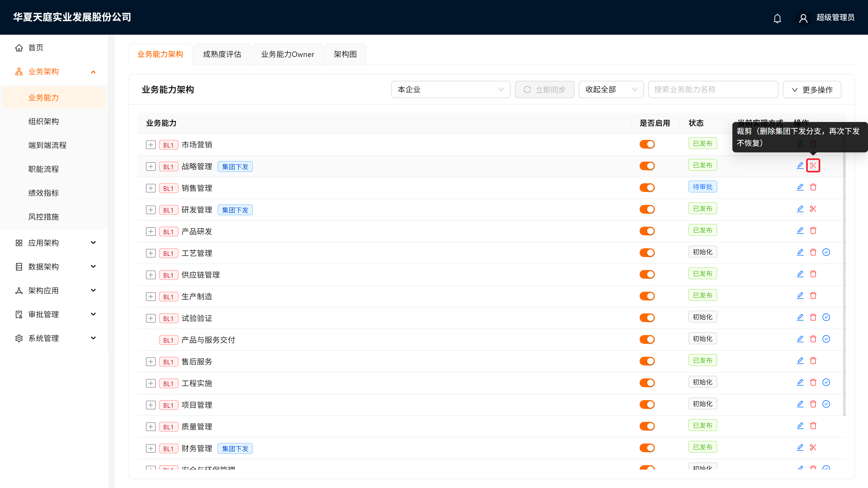Switch to the 成熟度评估 tab
The image size is (868, 488).
coord(222,54)
